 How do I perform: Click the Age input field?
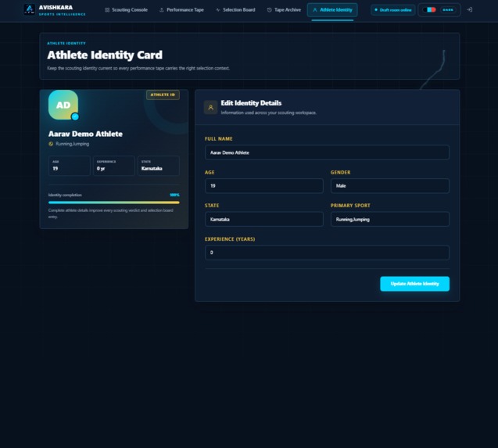pyautogui.click(x=264, y=186)
